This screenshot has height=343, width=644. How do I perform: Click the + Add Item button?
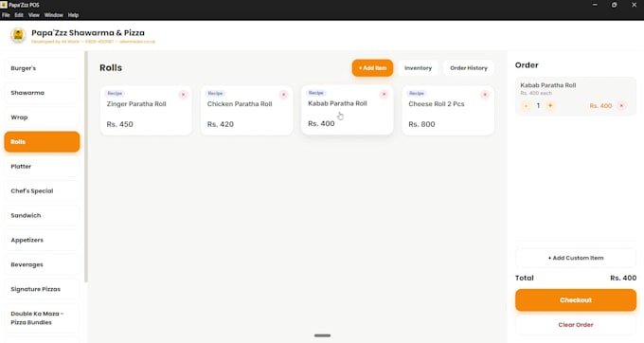[x=372, y=68]
